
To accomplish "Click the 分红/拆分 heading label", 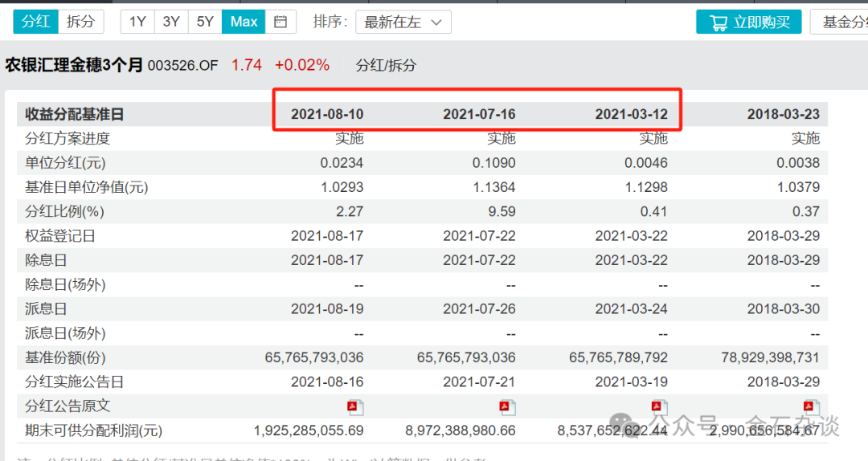I will 386,66.
